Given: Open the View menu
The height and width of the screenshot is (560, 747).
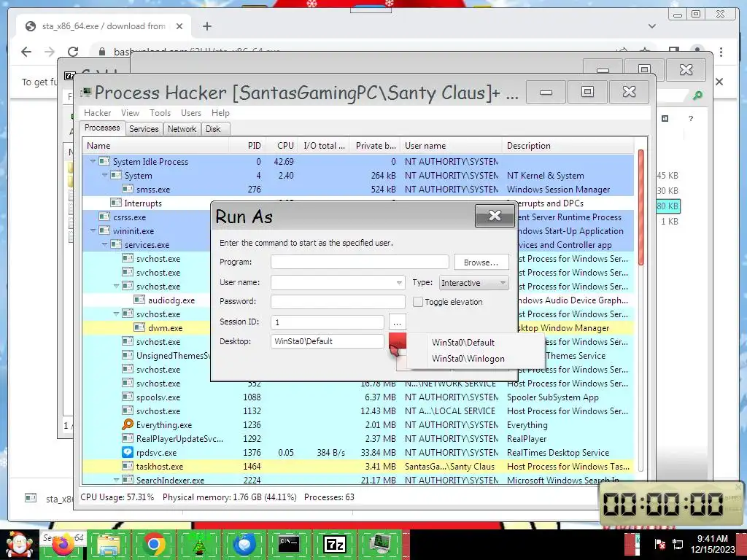Looking at the screenshot, I should tap(130, 113).
